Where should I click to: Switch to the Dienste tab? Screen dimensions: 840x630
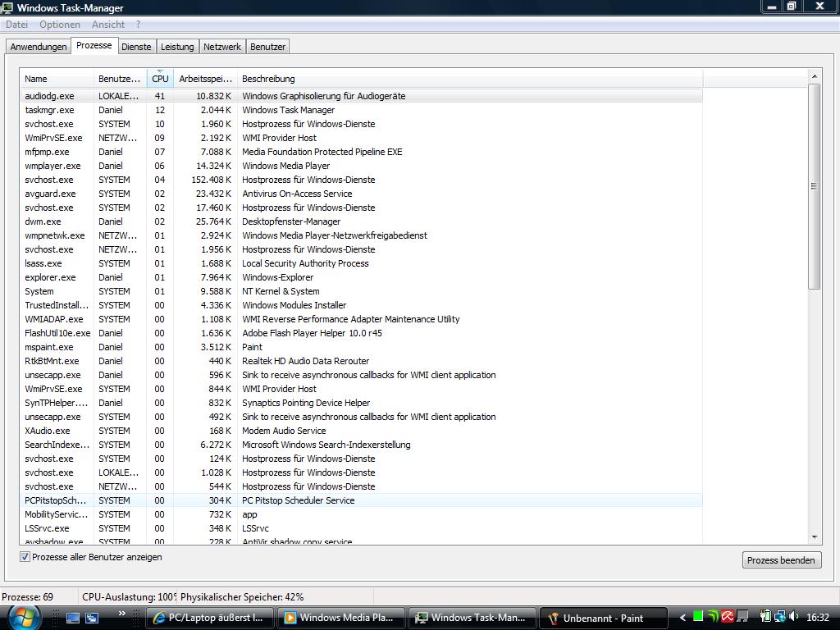click(136, 47)
